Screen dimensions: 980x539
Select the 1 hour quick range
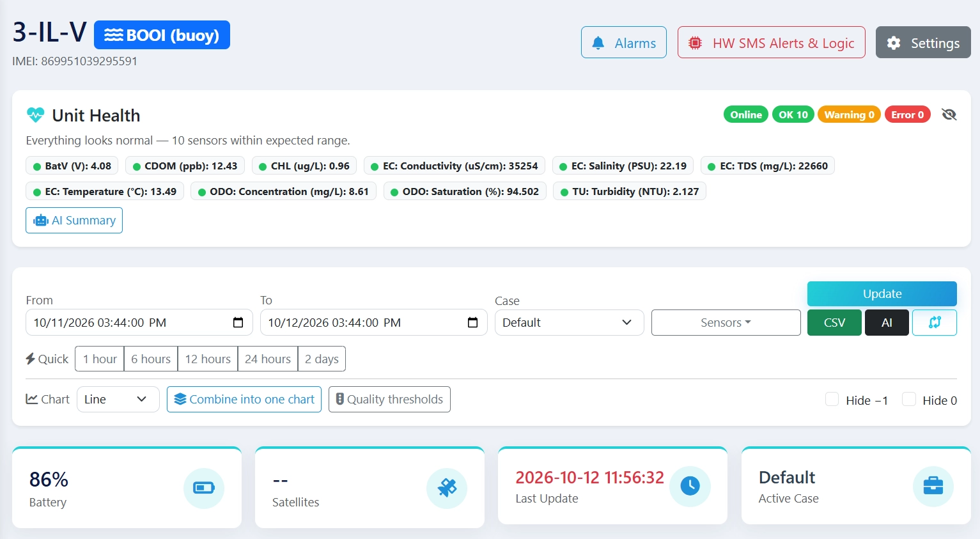(100, 359)
